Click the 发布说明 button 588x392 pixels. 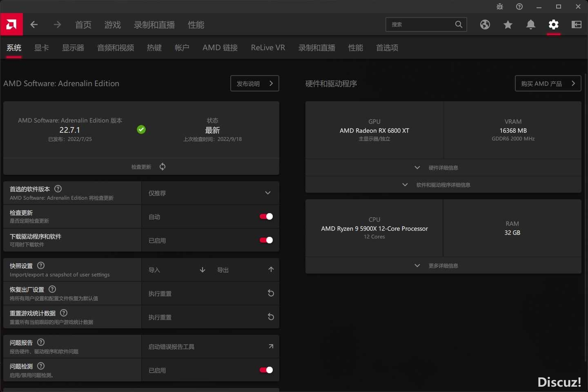point(255,83)
